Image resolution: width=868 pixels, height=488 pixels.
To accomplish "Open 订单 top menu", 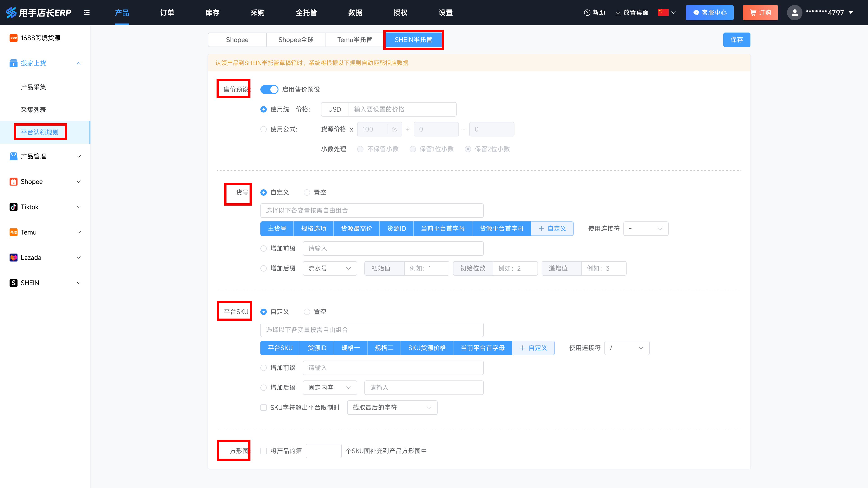I will tap(167, 13).
